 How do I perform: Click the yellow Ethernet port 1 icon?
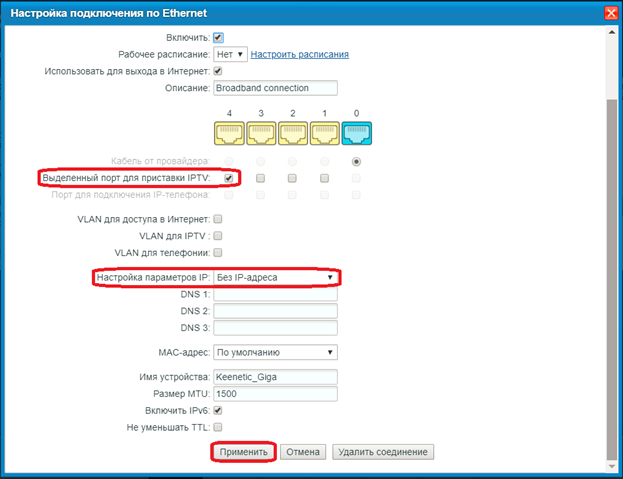[x=325, y=134]
